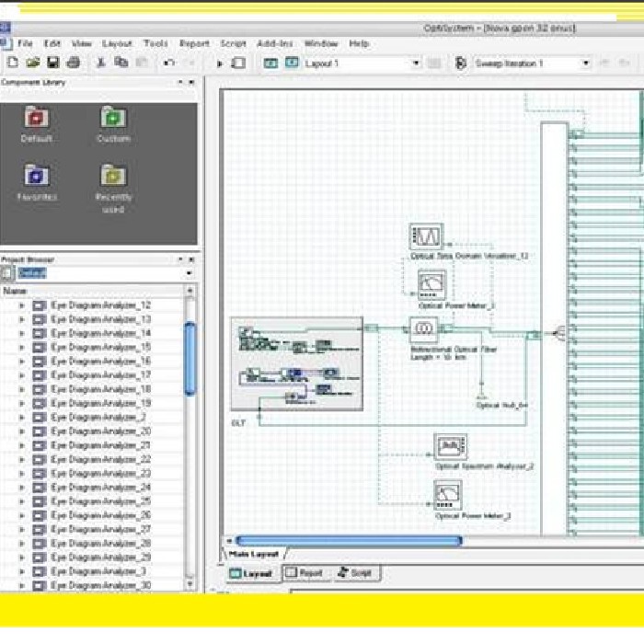Select the Optical Spectrum Analyzer component
This screenshot has height=644, width=644.
pos(451,447)
